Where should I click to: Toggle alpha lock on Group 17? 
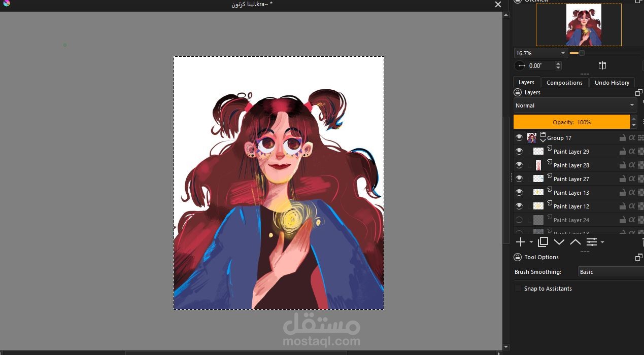(x=632, y=138)
